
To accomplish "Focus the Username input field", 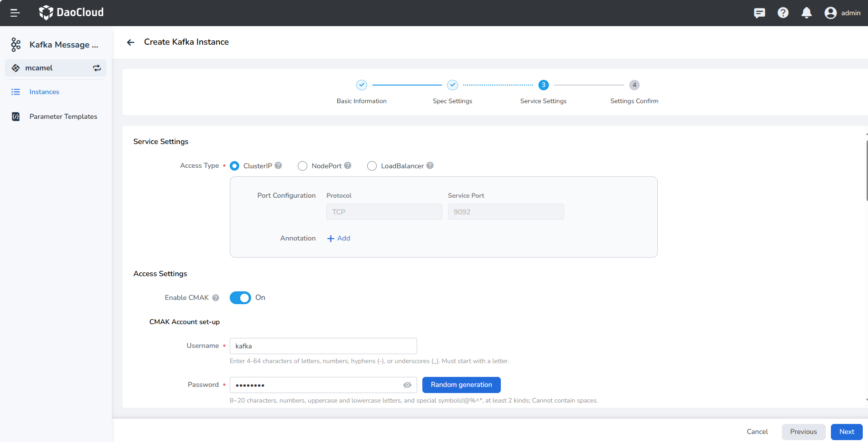I will tap(323, 346).
